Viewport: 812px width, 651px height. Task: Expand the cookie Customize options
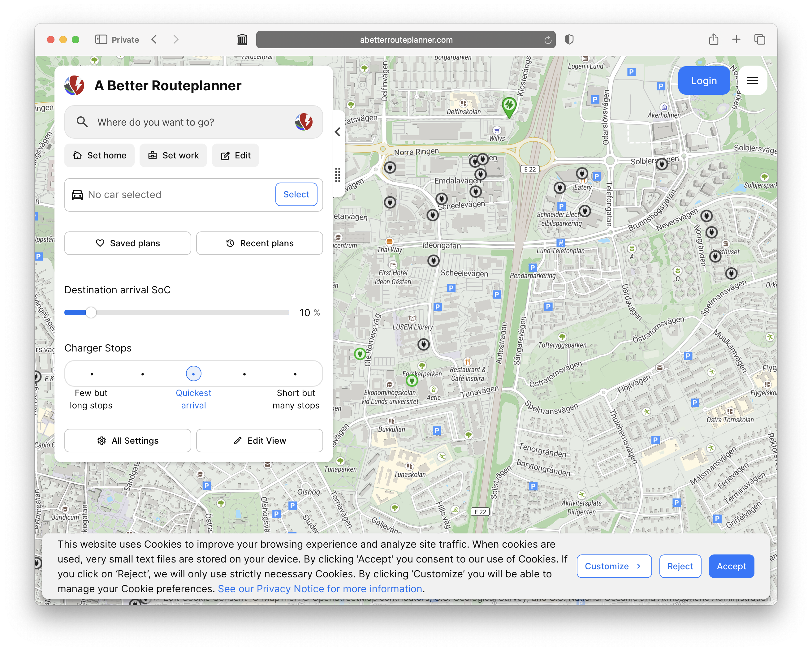[614, 566]
